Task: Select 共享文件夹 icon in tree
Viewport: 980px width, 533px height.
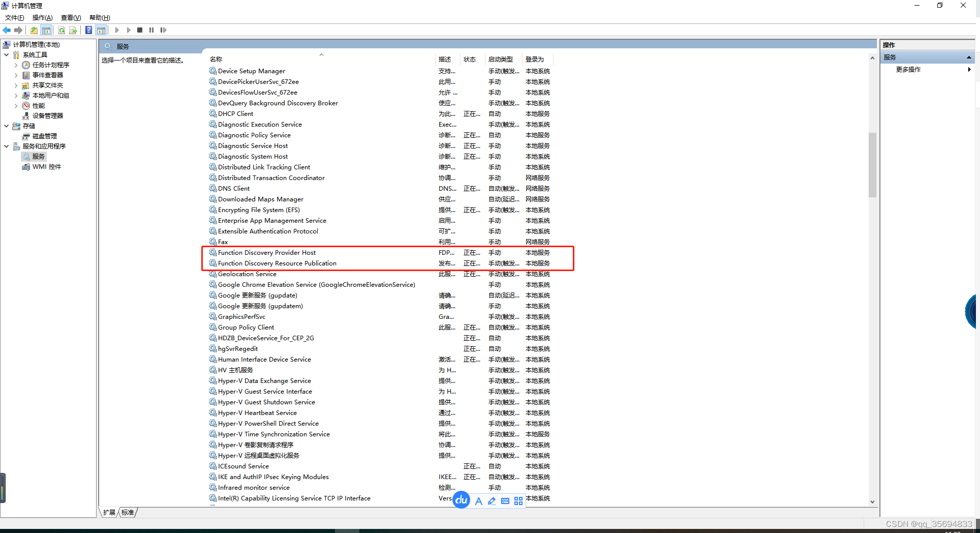Action: coord(26,85)
